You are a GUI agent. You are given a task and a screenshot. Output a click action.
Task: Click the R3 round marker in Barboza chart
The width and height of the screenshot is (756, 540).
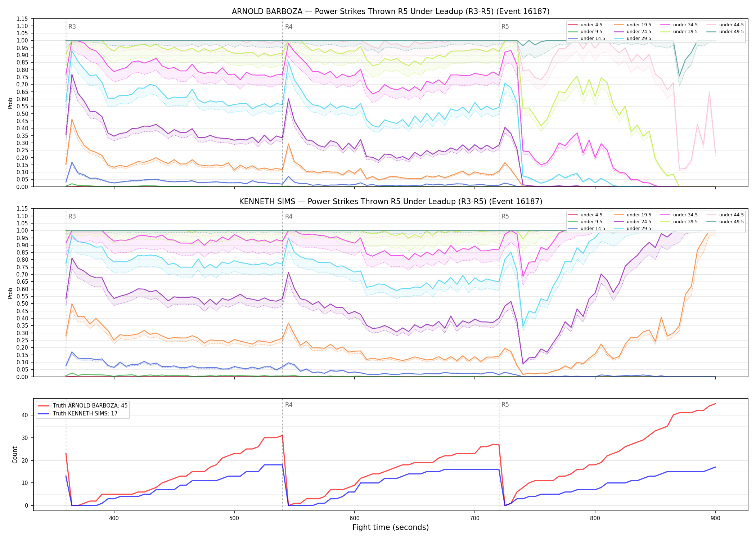coord(72,27)
